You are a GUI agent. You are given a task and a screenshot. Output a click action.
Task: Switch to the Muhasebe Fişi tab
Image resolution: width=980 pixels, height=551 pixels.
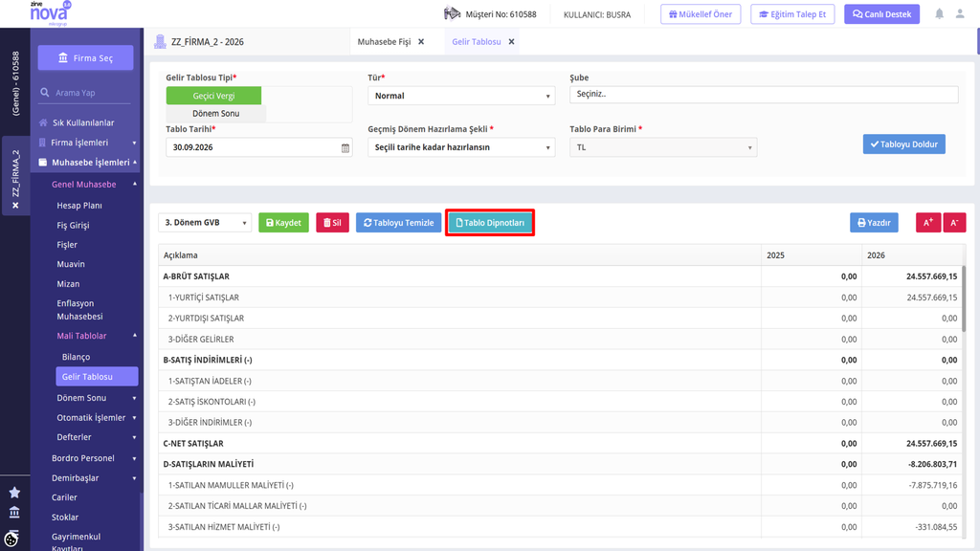[384, 42]
